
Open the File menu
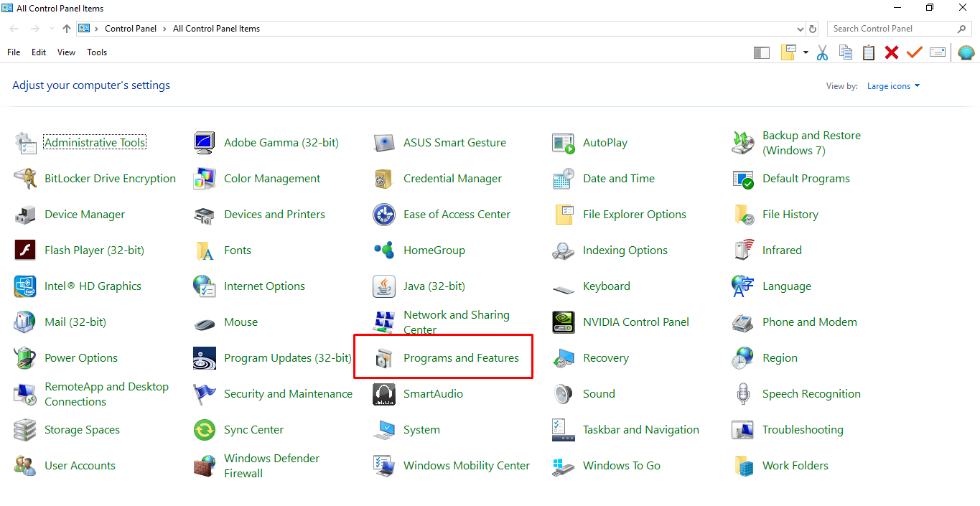pyautogui.click(x=14, y=52)
